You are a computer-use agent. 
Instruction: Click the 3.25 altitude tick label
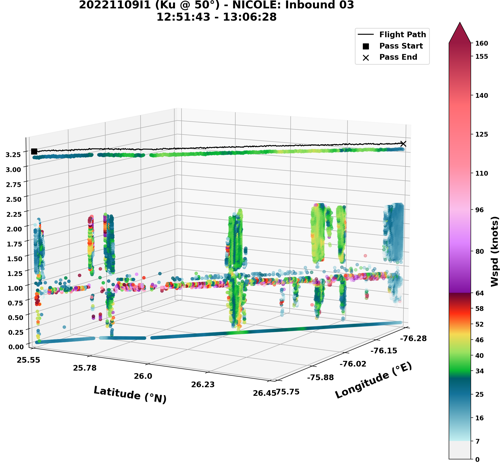coord(13,155)
